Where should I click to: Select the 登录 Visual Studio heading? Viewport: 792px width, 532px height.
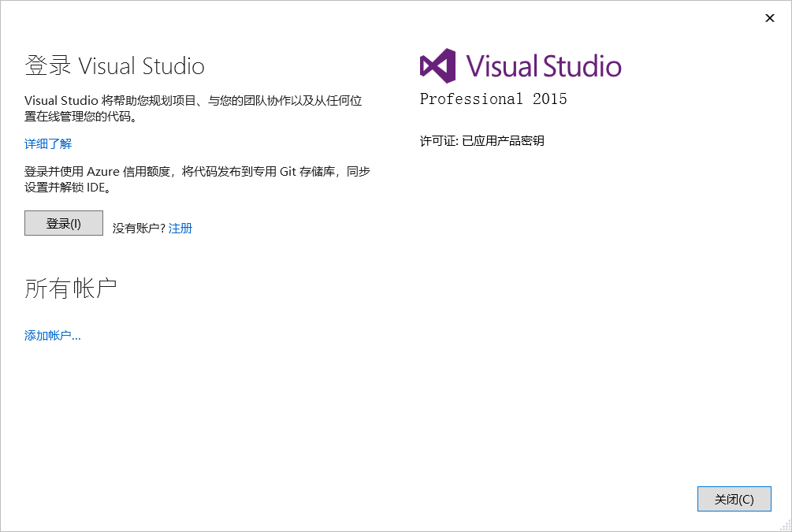pos(114,66)
